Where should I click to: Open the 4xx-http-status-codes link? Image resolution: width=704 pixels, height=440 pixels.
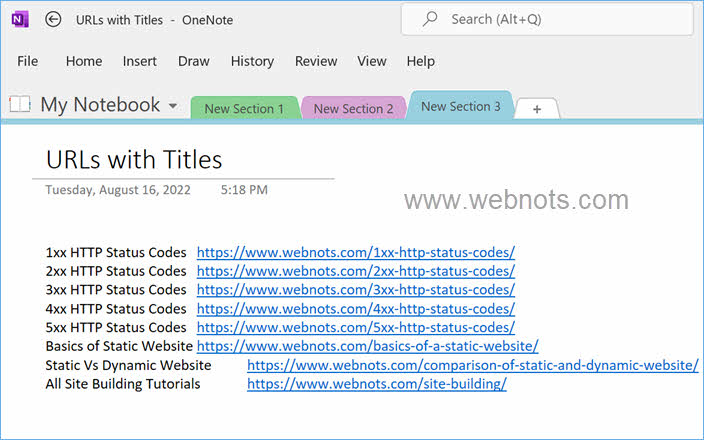coord(356,309)
